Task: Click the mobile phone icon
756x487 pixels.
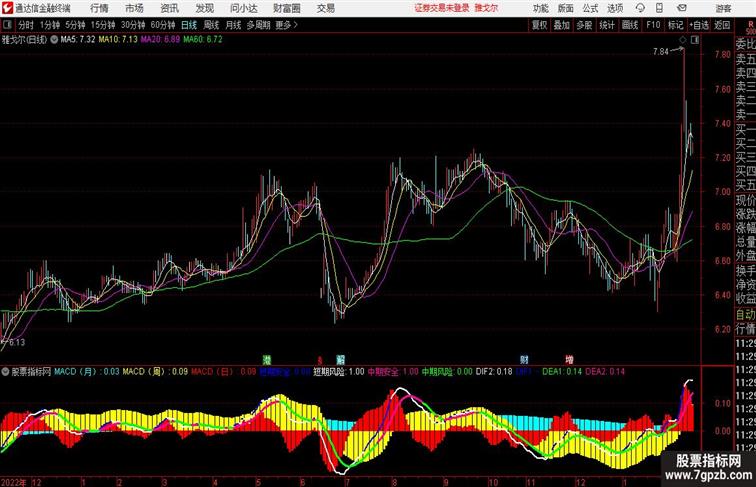Action: point(659,8)
